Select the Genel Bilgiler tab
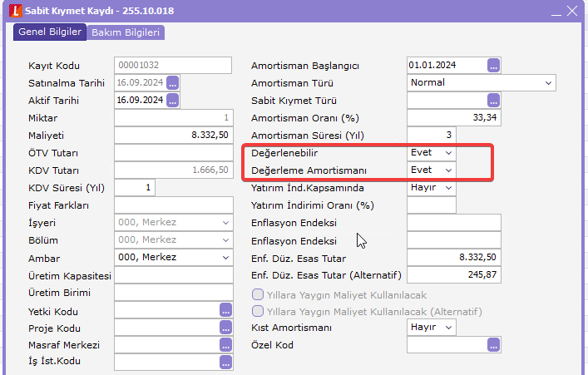 click(49, 32)
